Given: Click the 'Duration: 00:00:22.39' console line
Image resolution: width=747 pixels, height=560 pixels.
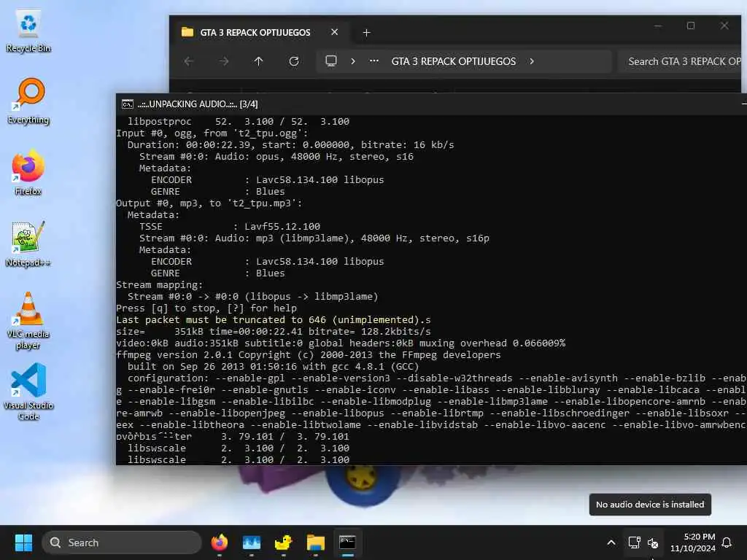Looking at the screenshot, I should 290,145.
